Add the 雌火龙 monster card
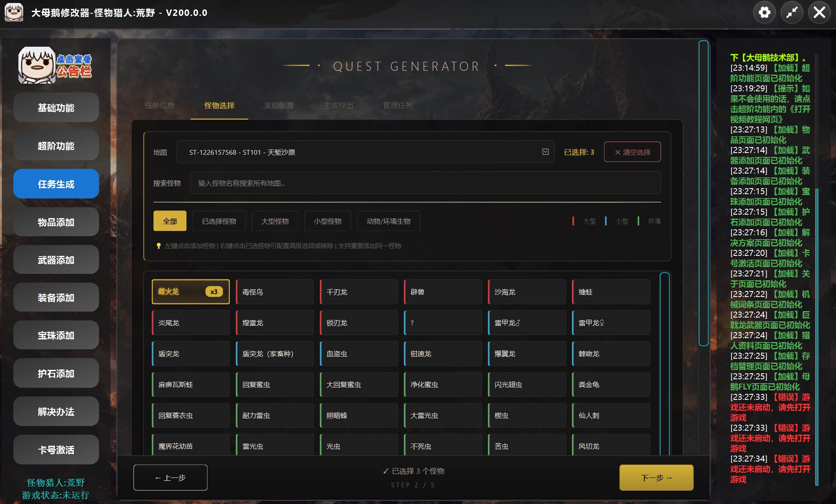Image resolution: width=836 pixels, height=504 pixels. 191,292
